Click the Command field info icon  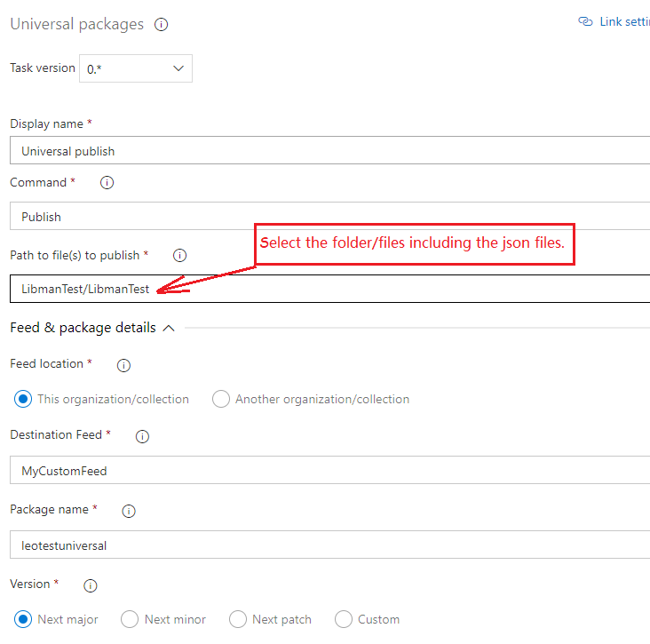point(107,183)
